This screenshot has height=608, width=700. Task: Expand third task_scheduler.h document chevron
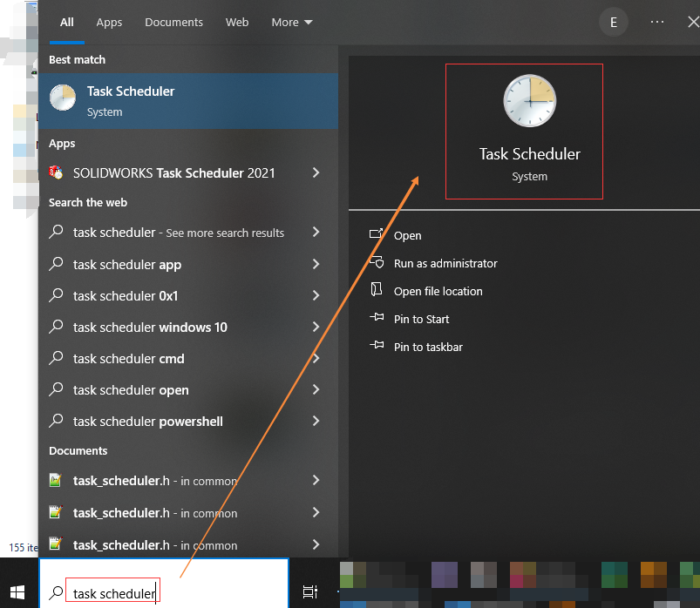click(316, 544)
